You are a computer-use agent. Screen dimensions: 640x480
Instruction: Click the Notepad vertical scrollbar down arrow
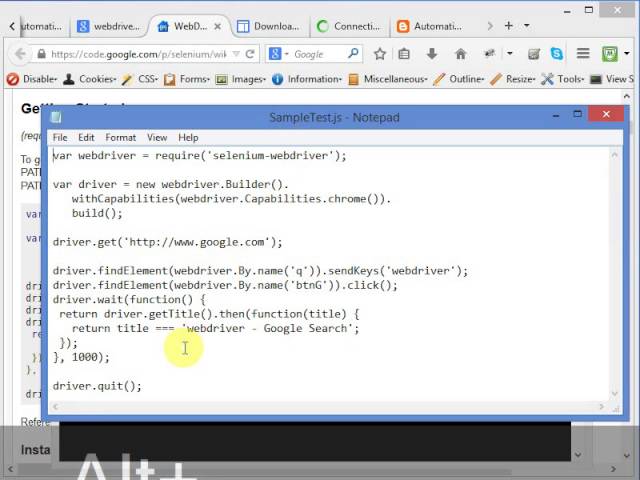[615, 393]
